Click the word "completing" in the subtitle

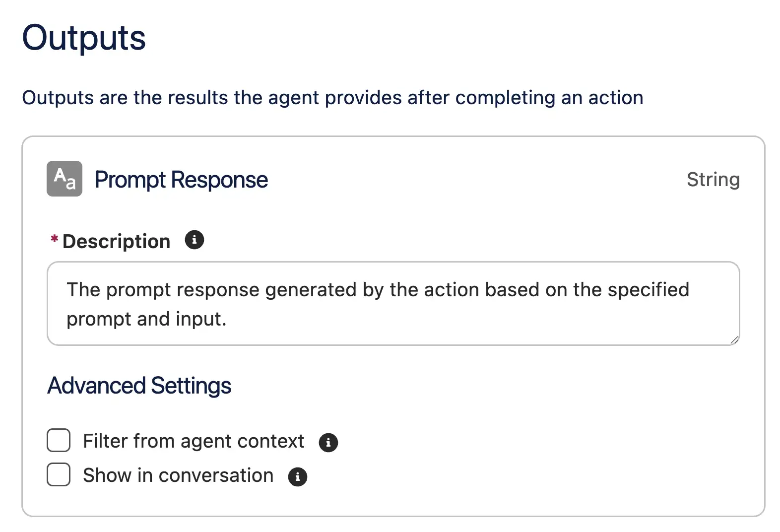[506, 98]
